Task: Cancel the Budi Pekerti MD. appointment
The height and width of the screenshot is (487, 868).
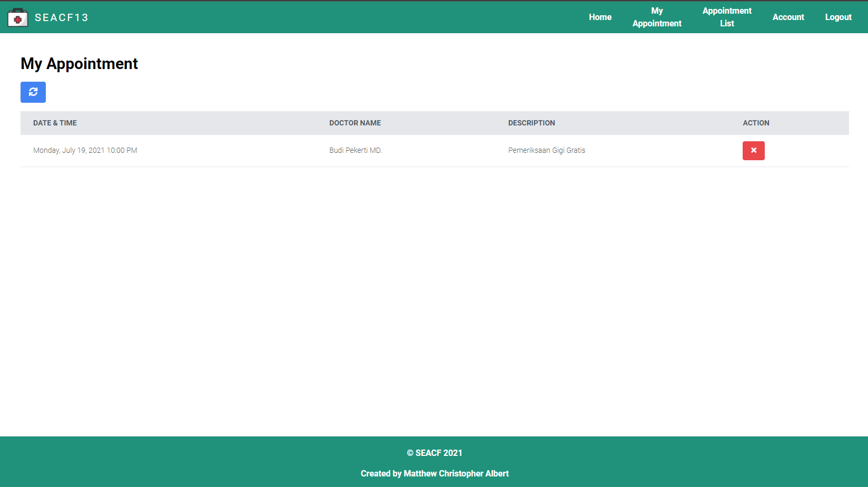Action: coord(754,151)
